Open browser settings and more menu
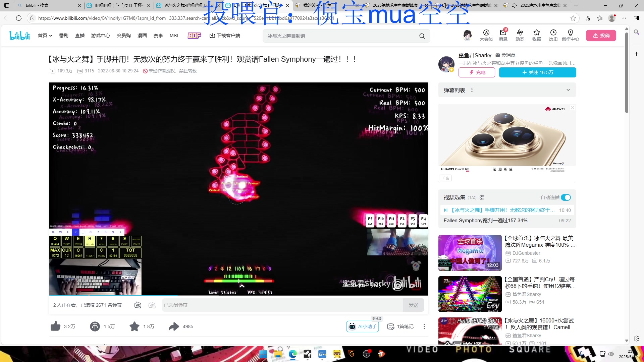Screen dimensions: 644x362 tap(624, 18)
